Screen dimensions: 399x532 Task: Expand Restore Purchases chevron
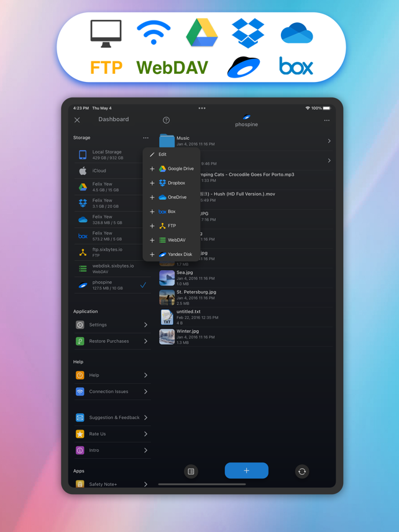click(x=145, y=341)
